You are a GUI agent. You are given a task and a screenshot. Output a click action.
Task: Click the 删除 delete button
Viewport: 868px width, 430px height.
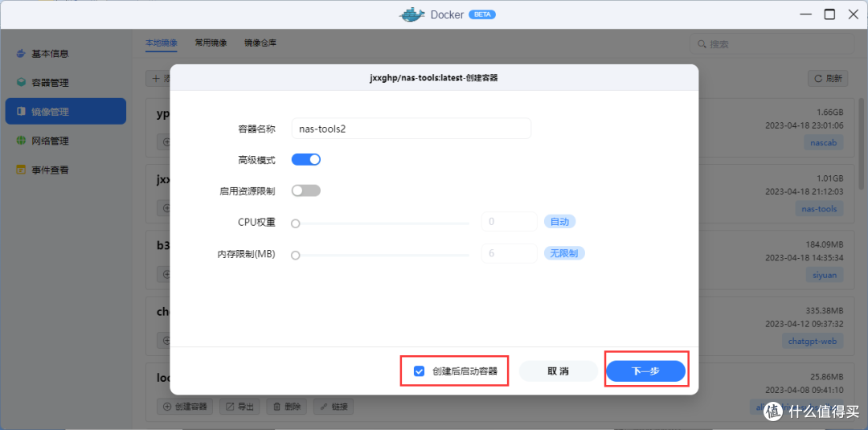[287, 407]
